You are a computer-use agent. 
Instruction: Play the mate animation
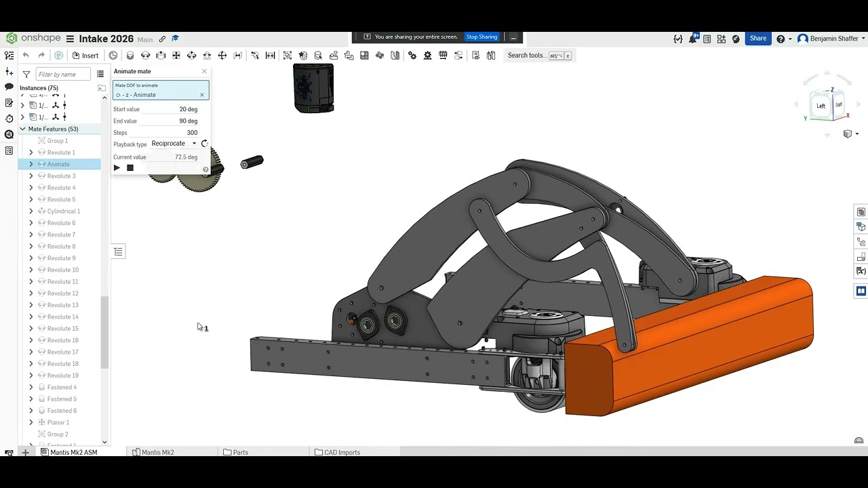[117, 168]
